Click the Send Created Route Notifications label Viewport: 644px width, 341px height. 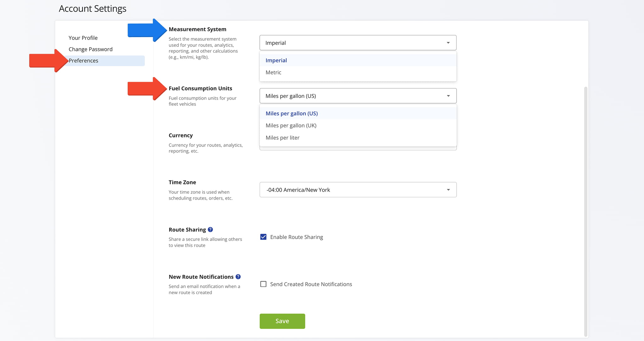coord(311,284)
